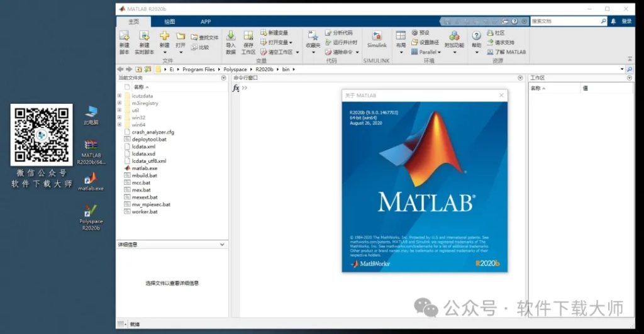Screen dimensions: 644x334
Task: Click the search magnifier in documentation box
Action: click(x=603, y=21)
